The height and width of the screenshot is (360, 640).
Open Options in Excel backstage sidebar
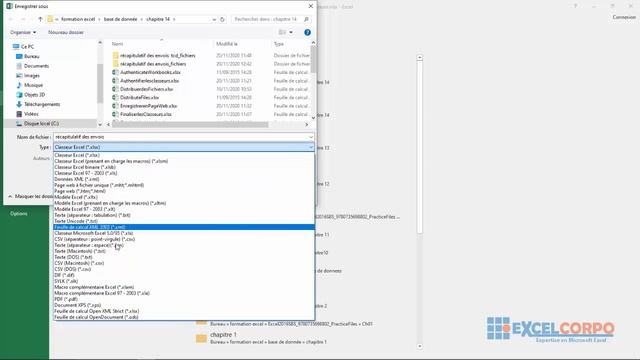tap(19, 213)
